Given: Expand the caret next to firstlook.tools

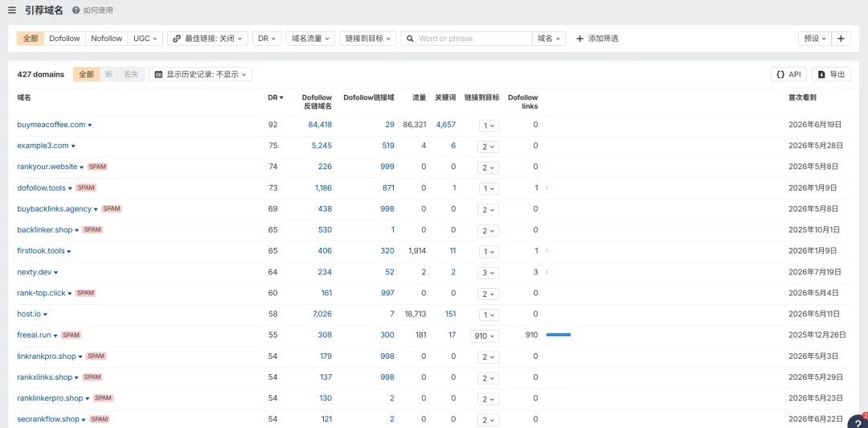Looking at the screenshot, I should (x=68, y=252).
